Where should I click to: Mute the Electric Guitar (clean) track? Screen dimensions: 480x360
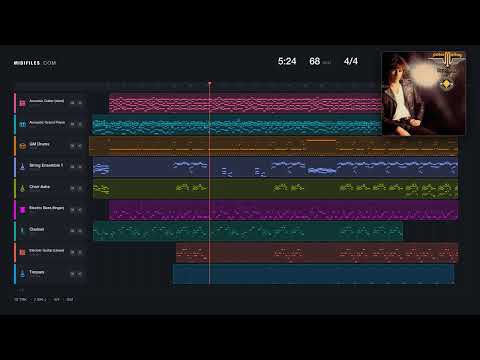pyautogui.click(x=72, y=252)
